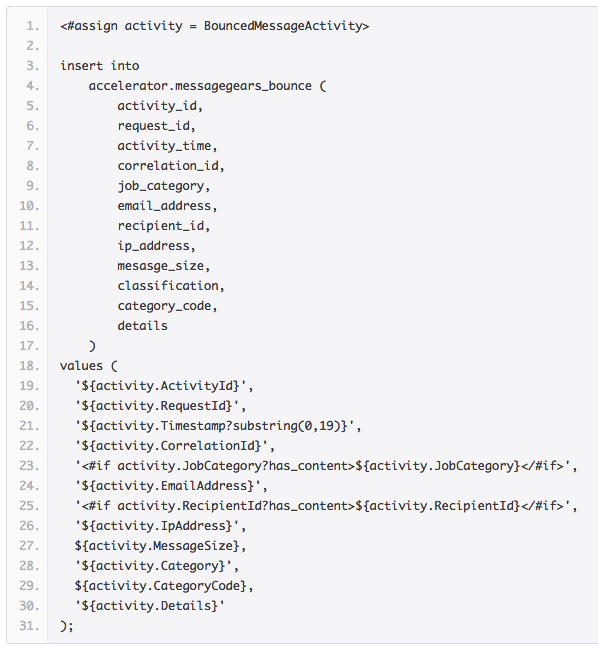Click the misspelled mesasge_size column
This screenshot has width=598, height=650.
(164, 266)
